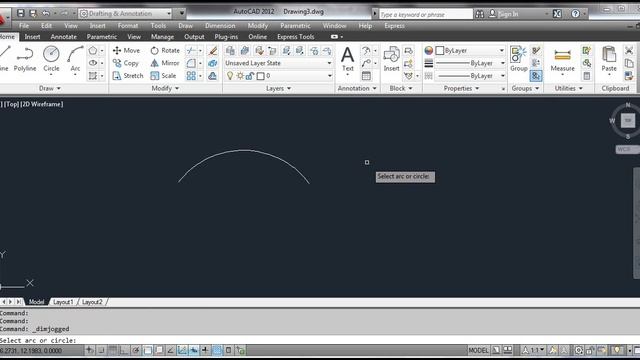640x360 pixels.
Task: Click the Rotate tool
Action: (165, 51)
